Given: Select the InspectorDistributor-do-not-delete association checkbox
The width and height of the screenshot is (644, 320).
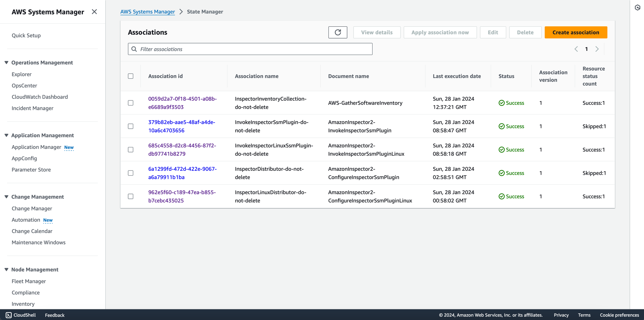Looking at the screenshot, I should tap(131, 173).
